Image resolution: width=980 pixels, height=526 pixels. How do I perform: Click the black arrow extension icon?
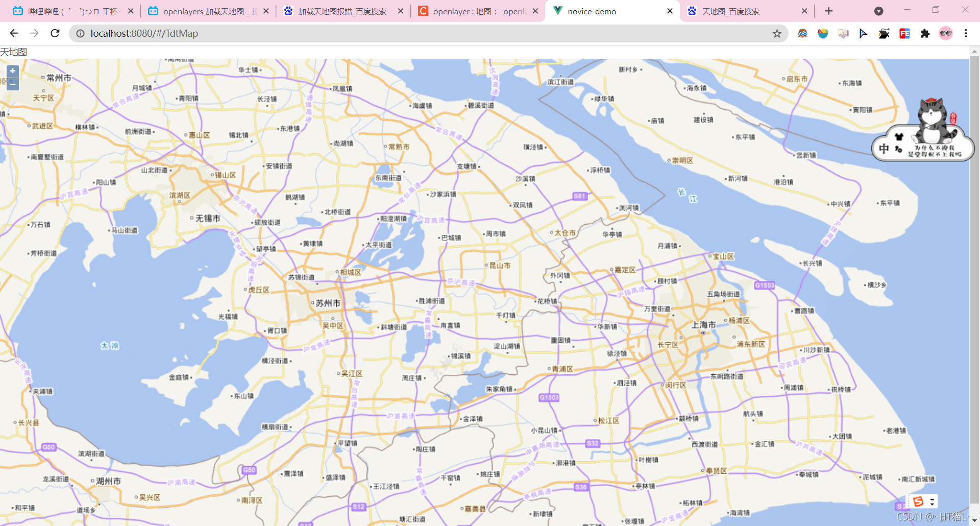pyautogui.click(x=863, y=33)
